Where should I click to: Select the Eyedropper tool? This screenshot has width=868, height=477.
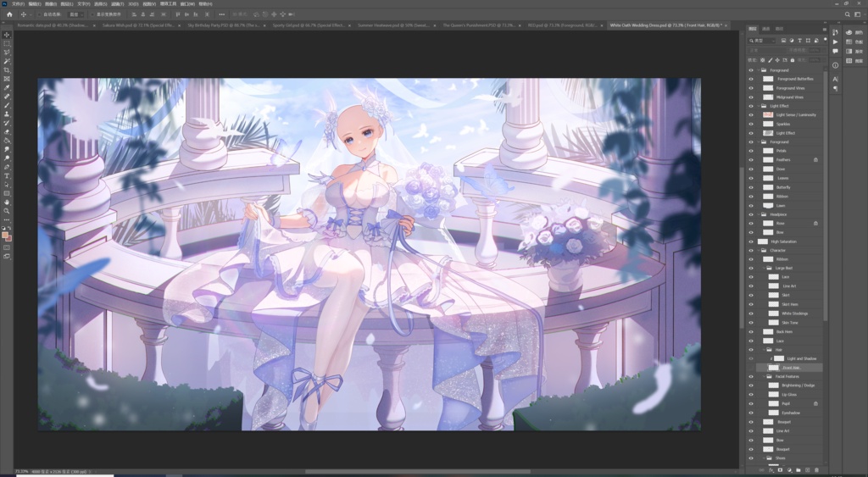7,87
